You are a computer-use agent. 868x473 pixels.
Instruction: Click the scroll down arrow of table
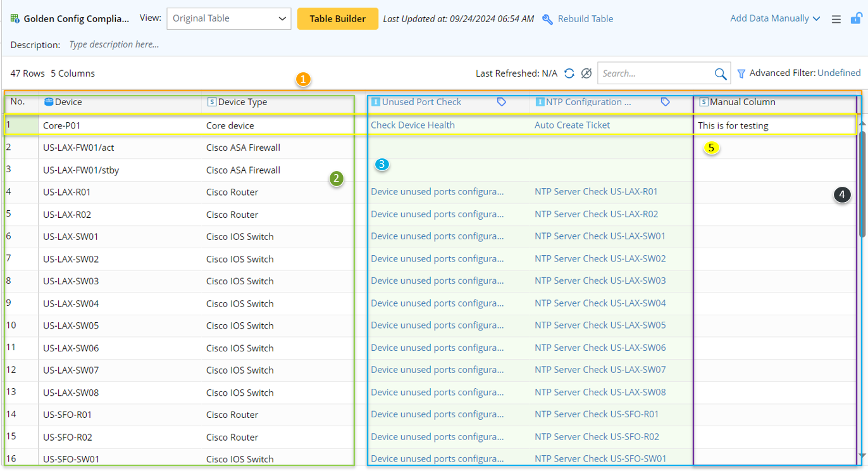[862, 455]
